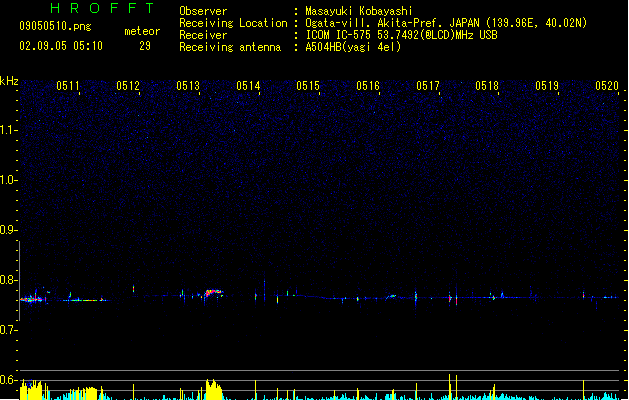This screenshot has height=400, width=629.
Task: Click the 0517 time marker
Action: point(428,86)
